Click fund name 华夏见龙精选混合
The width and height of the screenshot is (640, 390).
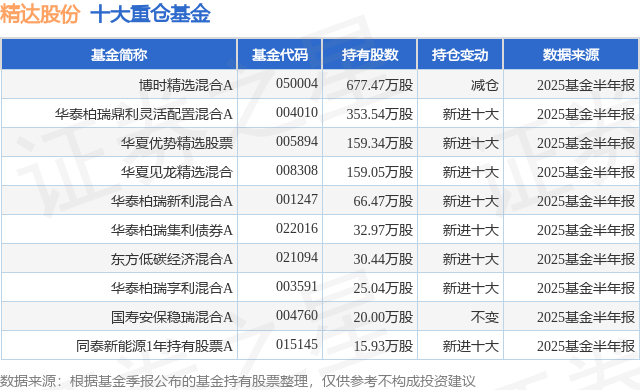pos(176,172)
